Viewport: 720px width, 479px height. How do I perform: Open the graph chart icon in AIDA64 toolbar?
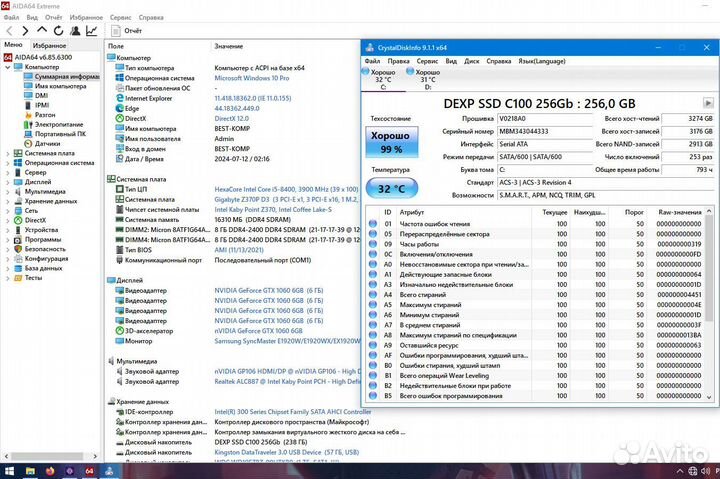[92, 31]
